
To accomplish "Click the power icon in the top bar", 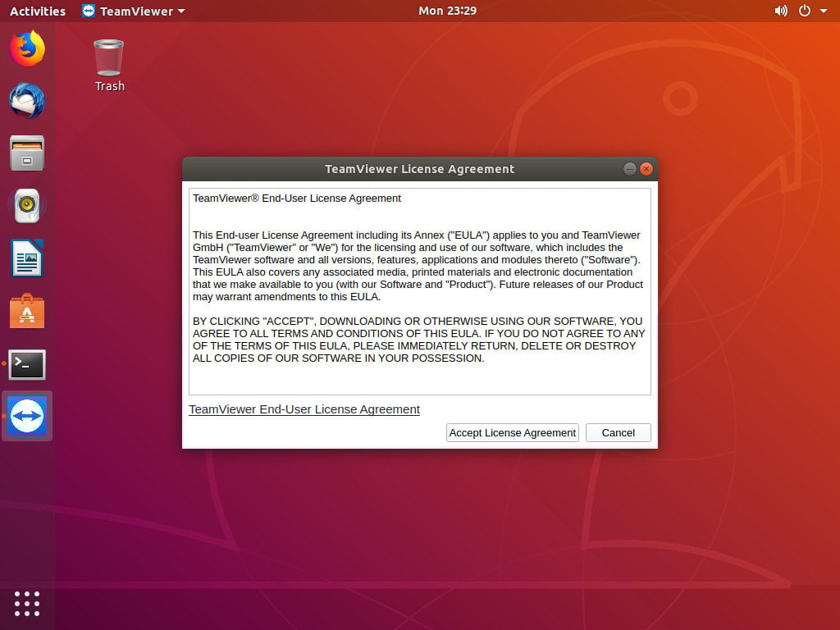I will click(805, 11).
